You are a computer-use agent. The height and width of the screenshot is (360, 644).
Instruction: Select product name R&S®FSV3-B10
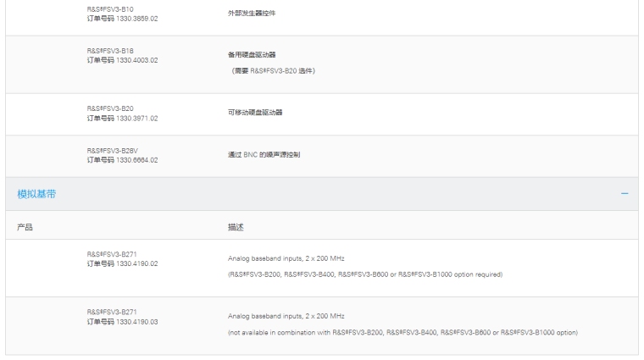point(110,9)
